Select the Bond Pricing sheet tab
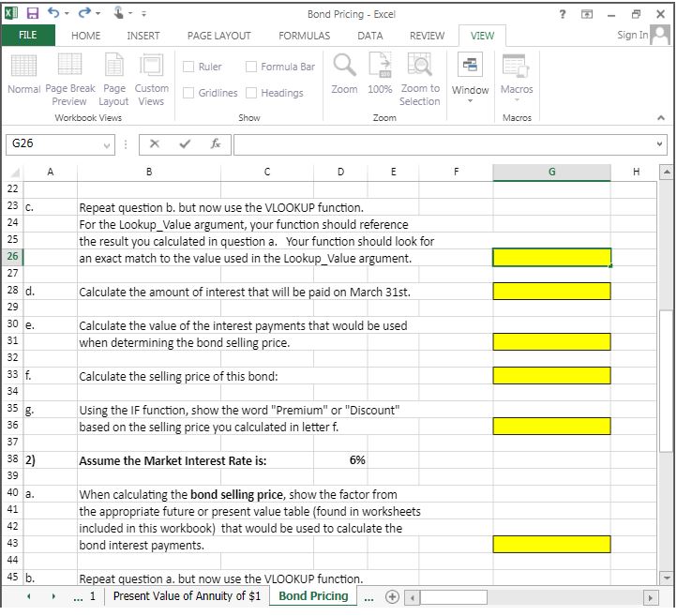The height and width of the screenshot is (616, 677). pos(313,596)
